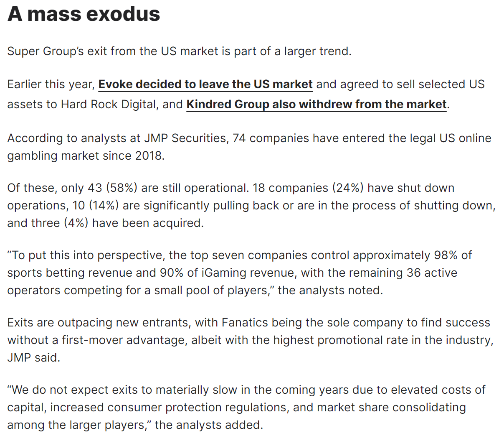Image resolution: width=504 pixels, height=441 pixels.
Task: Click the sentence about Super Group's exit
Action: coord(179,51)
